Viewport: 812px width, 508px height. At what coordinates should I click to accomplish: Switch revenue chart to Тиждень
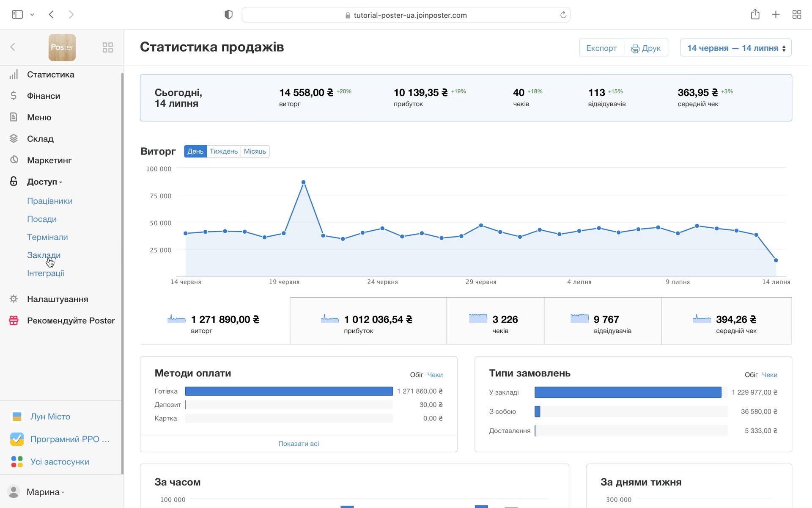[x=223, y=152]
